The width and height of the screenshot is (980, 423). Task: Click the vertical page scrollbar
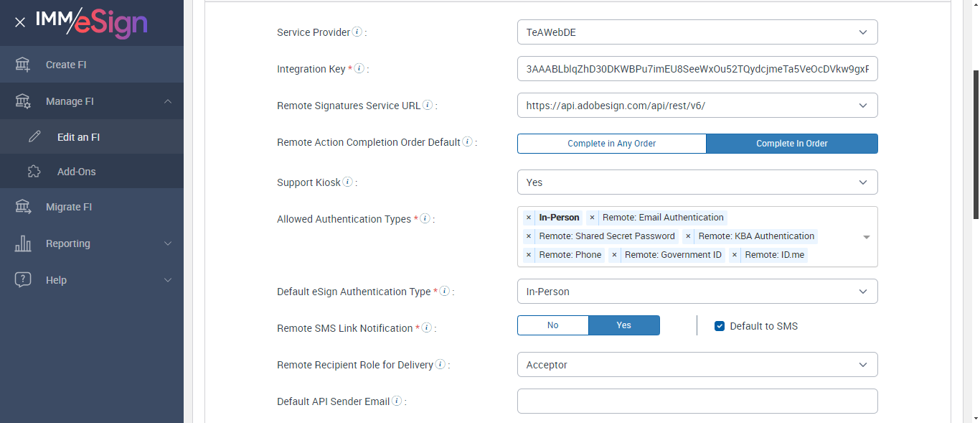pyautogui.click(x=975, y=144)
